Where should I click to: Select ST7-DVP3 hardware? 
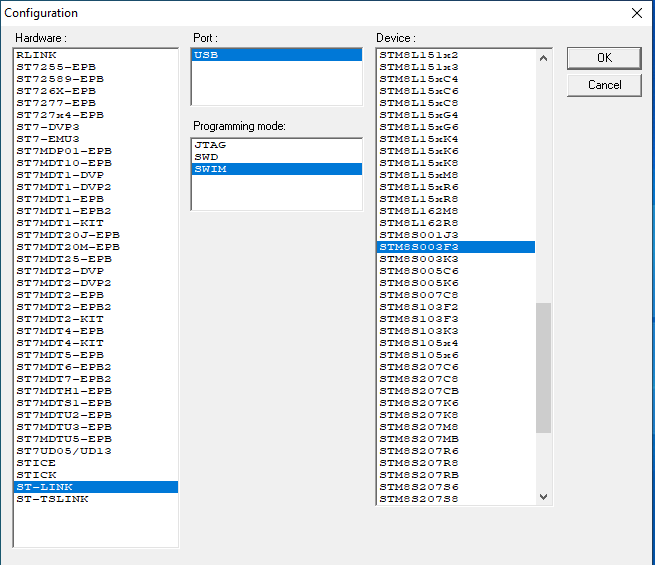(96, 127)
